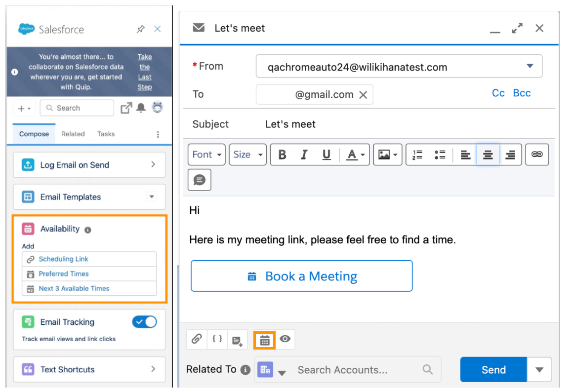
Task: Open Salesforce in new window icon
Action: click(126, 108)
